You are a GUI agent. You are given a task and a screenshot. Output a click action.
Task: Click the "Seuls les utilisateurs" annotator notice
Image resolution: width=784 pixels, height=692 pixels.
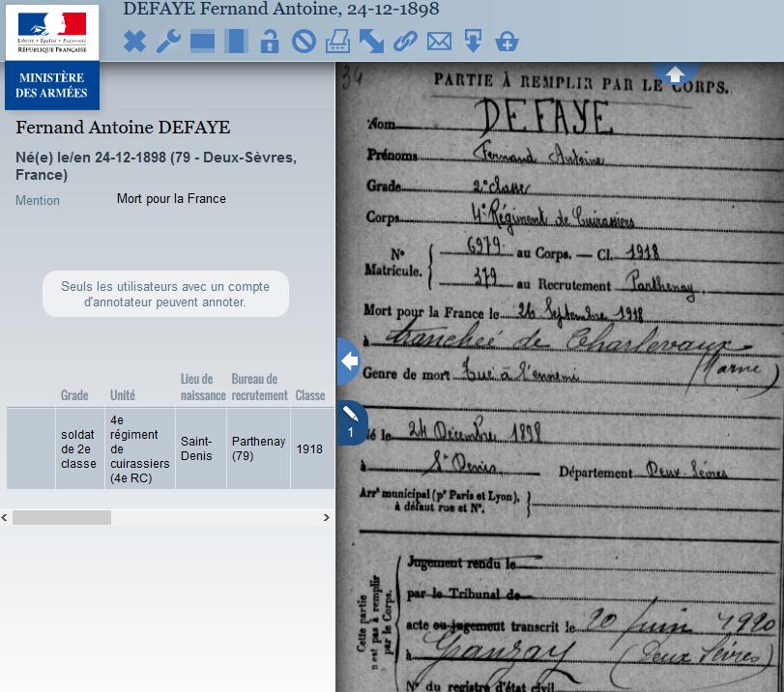pos(165,294)
